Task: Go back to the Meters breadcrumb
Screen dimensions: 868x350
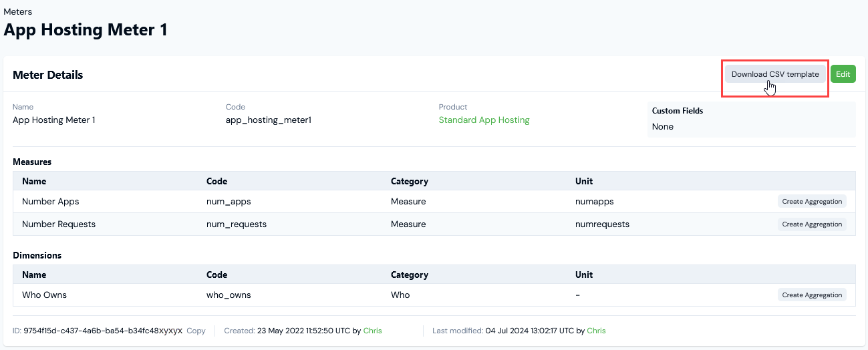Action: (x=18, y=11)
